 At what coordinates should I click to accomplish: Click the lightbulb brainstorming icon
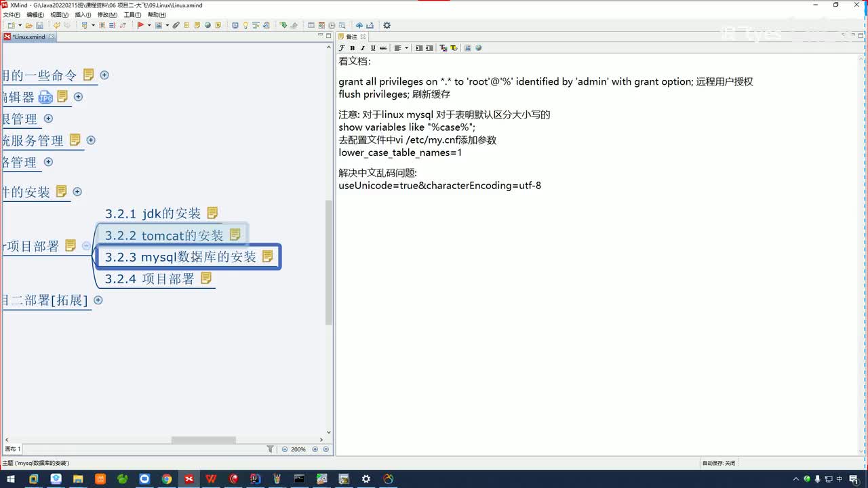245,26
